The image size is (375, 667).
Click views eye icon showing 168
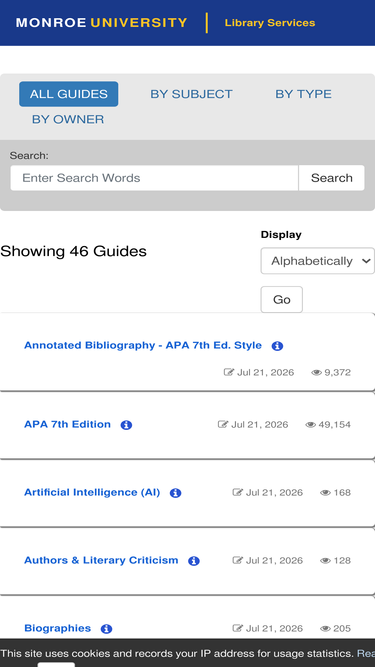click(x=325, y=493)
